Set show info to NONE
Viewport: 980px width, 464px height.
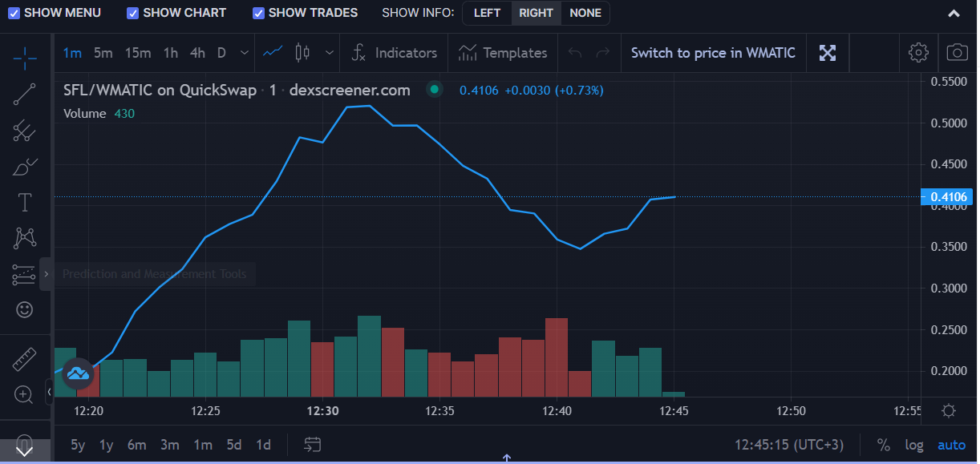point(585,13)
